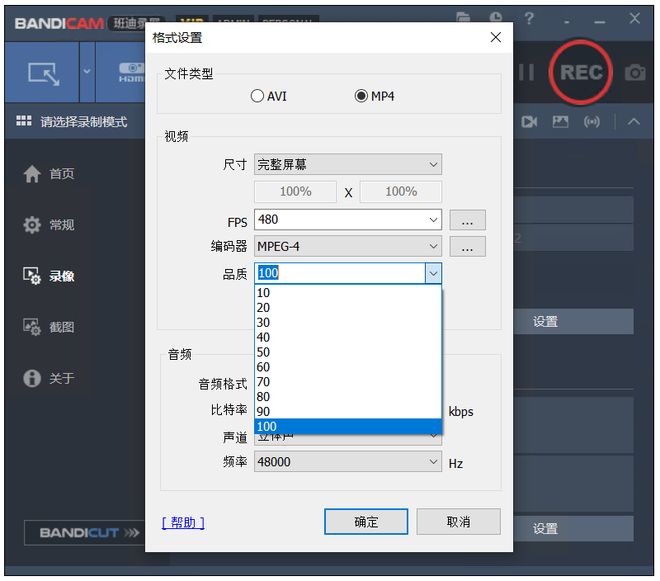Click the grid icon beside 请选择录制模式
This screenshot has height=581, width=660.
(24, 121)
